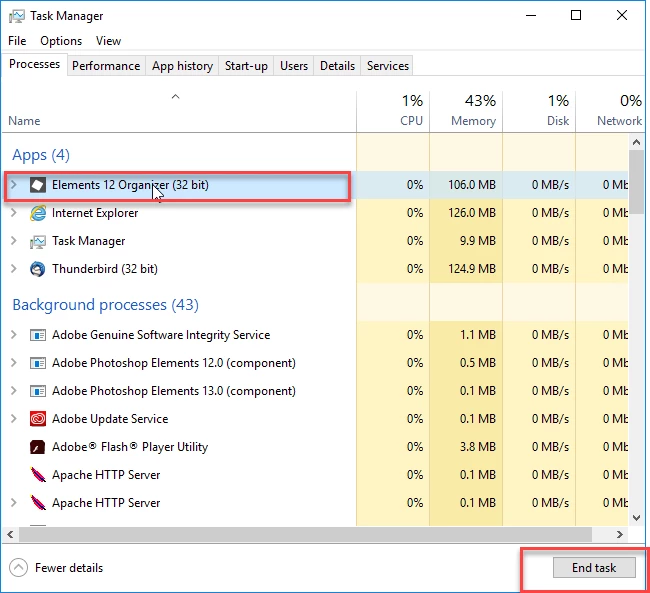Screen dimensions: 650x593
Task: Expand the last Apache HTTP Server entry
Action: [14, 503]
